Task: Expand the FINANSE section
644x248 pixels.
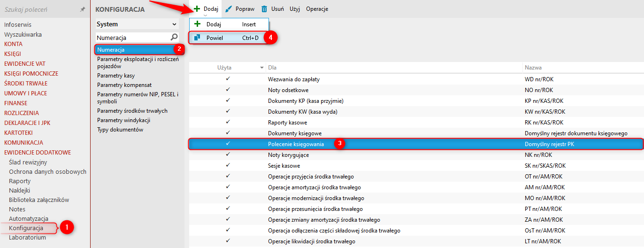Action: [15, 103]
